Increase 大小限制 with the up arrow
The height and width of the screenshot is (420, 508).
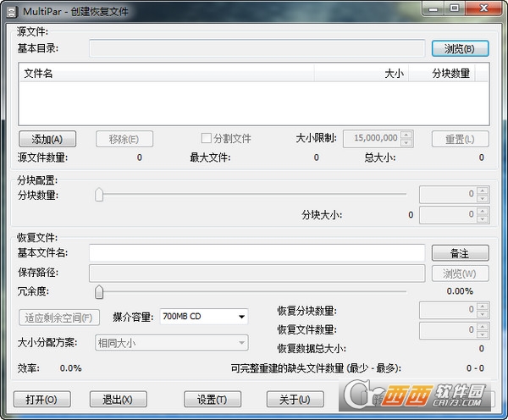pyautogui.click(x=406, y=135)
